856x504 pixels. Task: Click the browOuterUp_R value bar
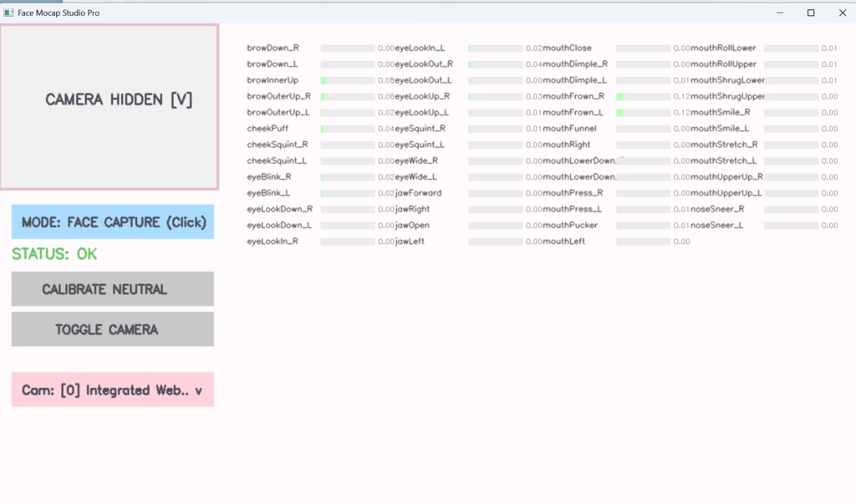348,97
